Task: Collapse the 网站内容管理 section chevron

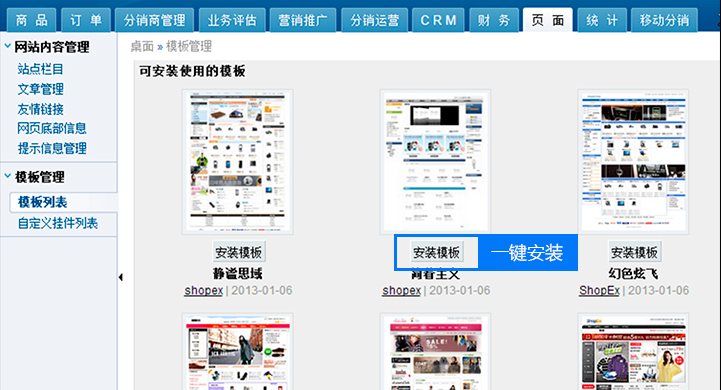Action: click(7, 46)
